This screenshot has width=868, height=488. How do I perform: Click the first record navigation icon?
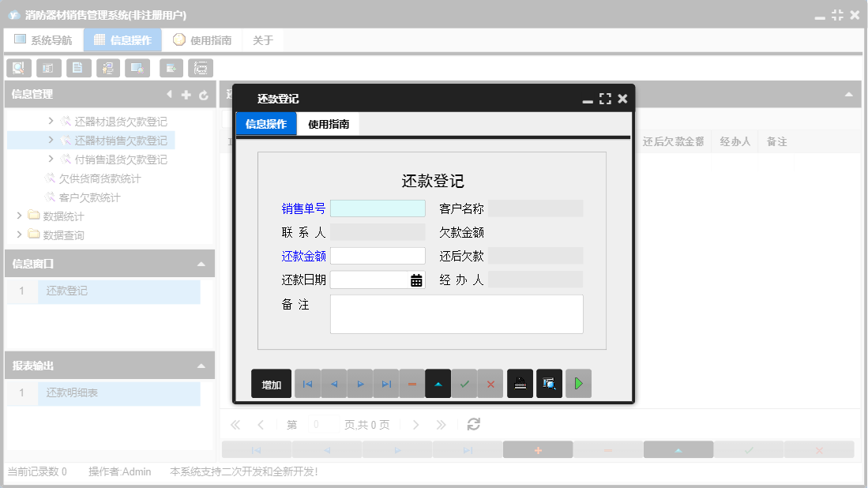pyautogui.click(x=308, y=383)
